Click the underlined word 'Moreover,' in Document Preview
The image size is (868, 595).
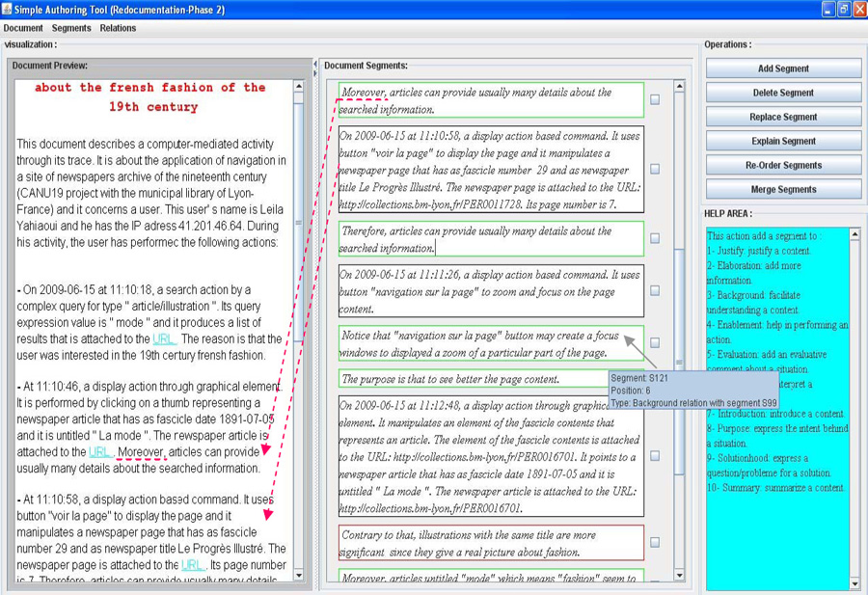coord(141,451)
